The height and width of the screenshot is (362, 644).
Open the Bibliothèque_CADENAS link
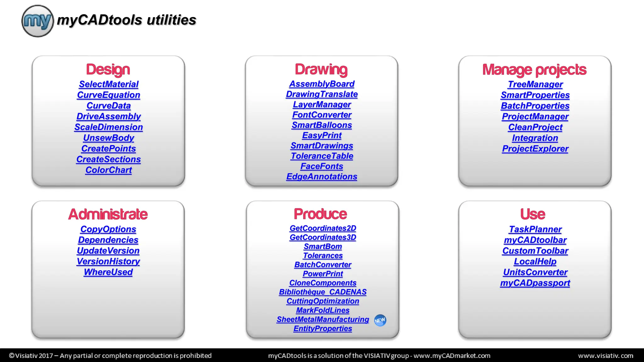point(323,292)
